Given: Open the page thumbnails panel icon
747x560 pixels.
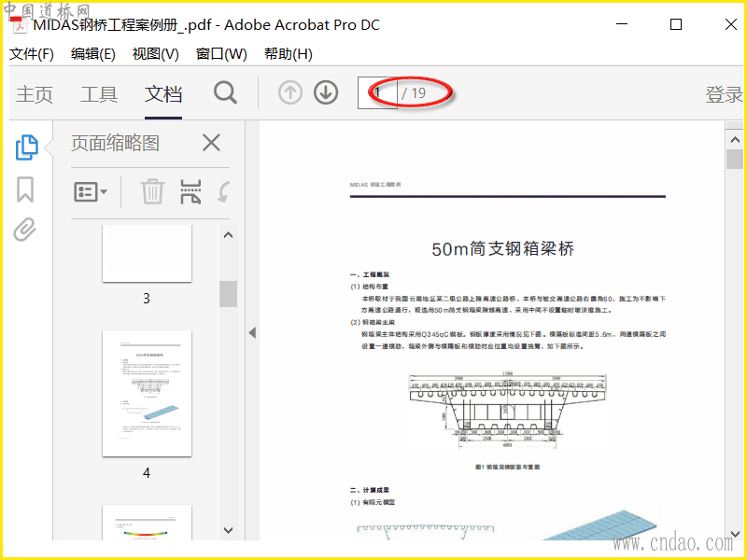Looking at the screenshot, I should 27,147.
